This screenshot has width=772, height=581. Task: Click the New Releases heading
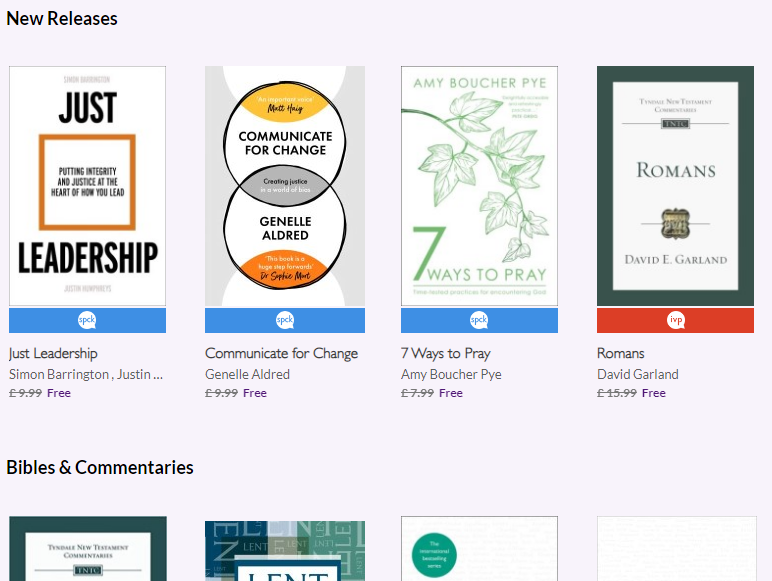[x=62, y=19]
